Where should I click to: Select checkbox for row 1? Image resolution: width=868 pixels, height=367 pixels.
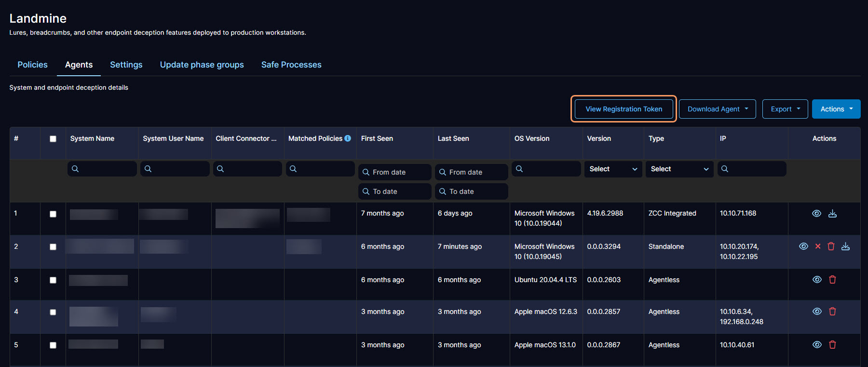53,214
